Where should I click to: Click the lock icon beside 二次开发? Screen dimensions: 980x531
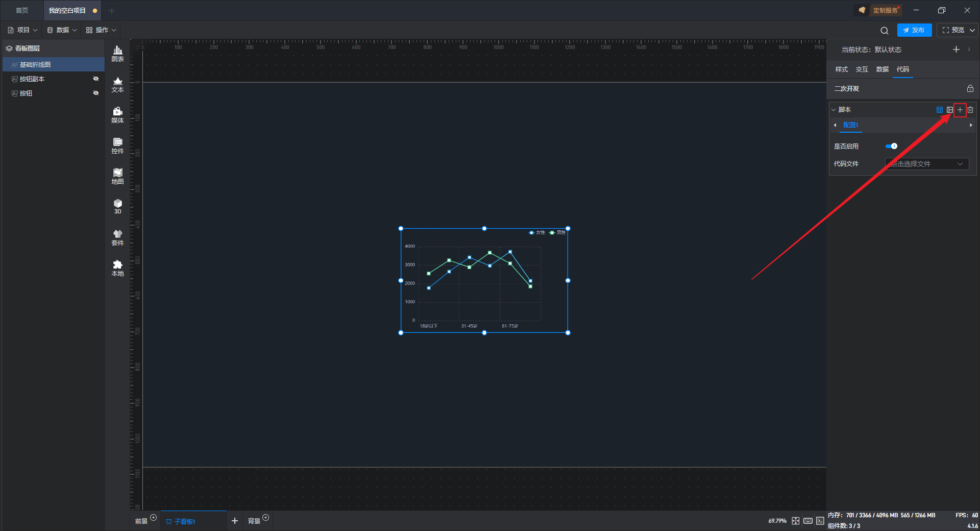coord(970,88)
